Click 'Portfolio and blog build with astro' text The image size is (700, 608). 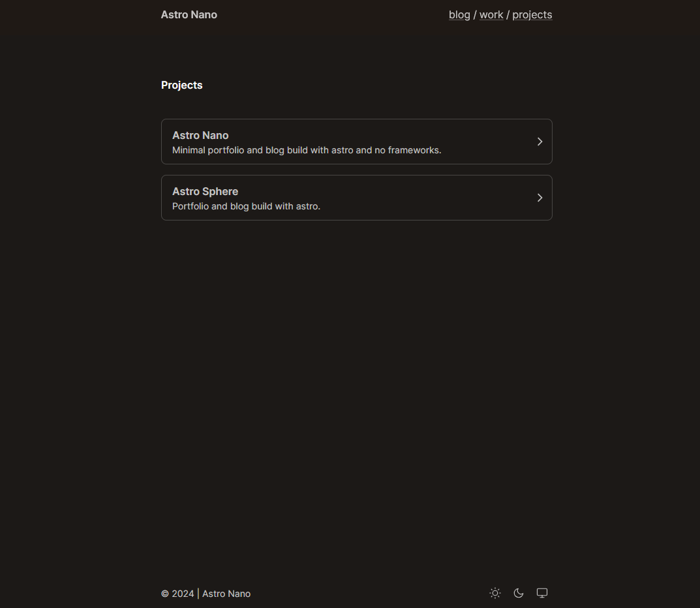click(x=246, y=207)
